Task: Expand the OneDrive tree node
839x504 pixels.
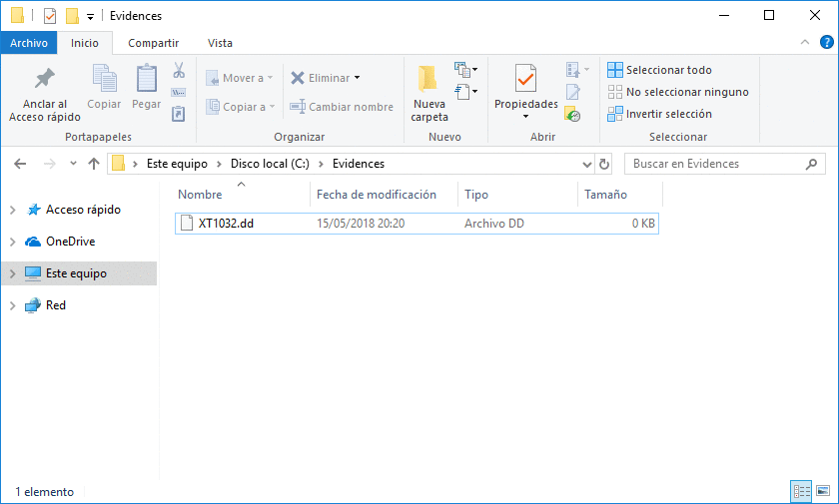Action: click(12, 242)
